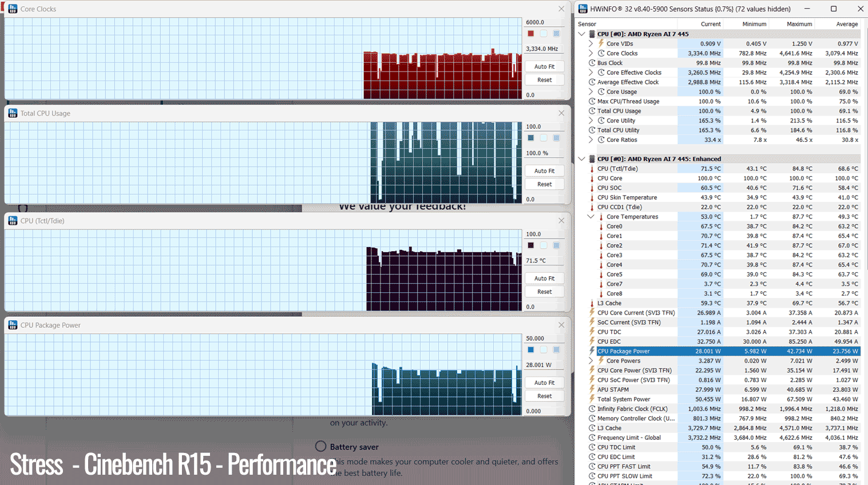Image resolution: width=868 pixels, height=485 pixels.
Task: Click the chip icon beside the Enhanced CPU group
Action: (592, 159)
